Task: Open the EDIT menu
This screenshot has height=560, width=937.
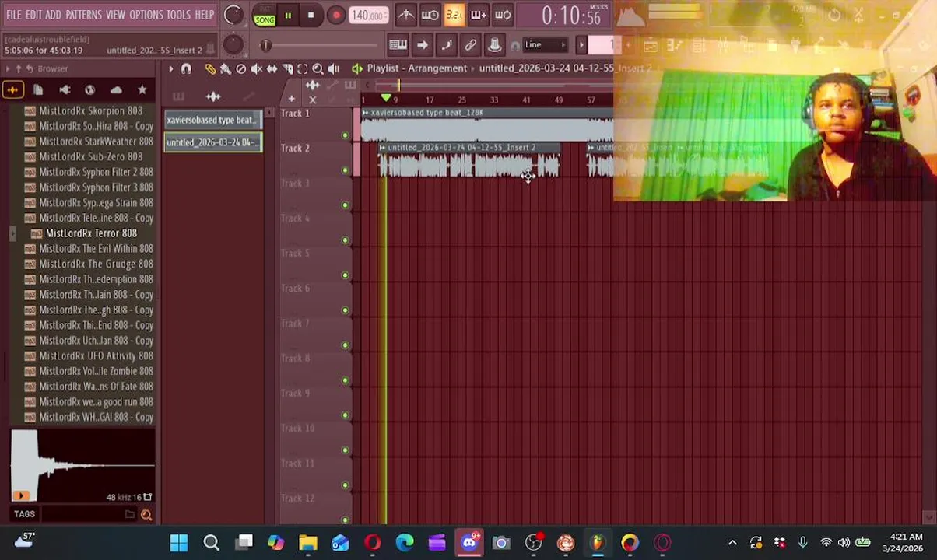Action: (x=33, y=15)
